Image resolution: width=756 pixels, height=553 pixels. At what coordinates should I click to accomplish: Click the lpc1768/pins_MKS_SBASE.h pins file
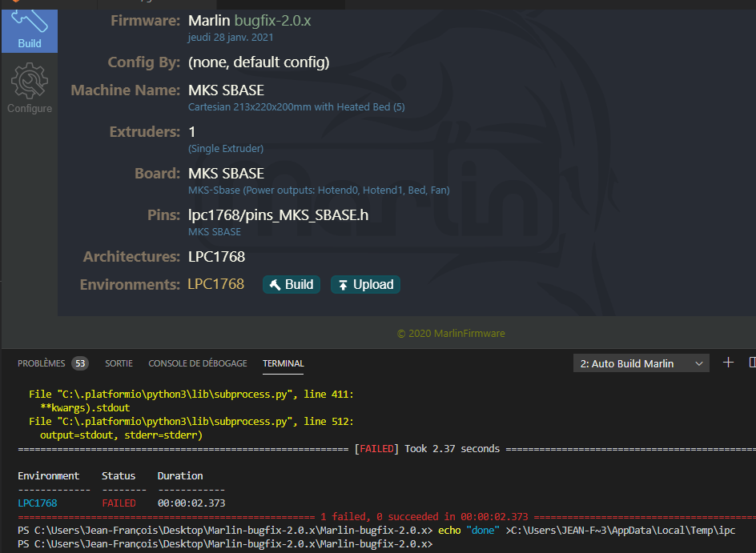(x=278, y=214)
